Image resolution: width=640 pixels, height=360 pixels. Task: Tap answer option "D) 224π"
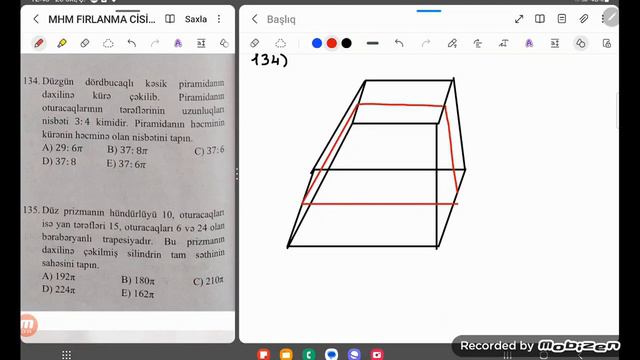[x=59, y=289]
